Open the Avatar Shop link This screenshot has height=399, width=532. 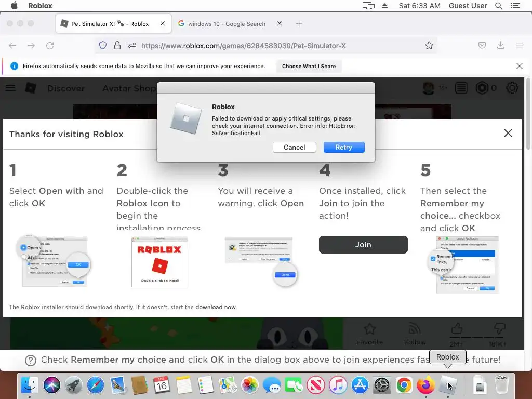[x=129, y=88]
